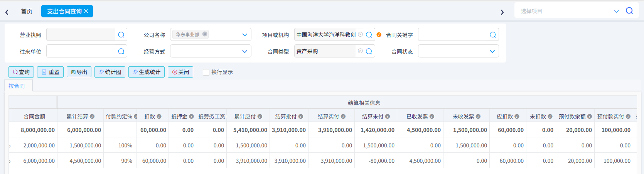Focus the 营业执照 input field

click(x=81, y=35)
